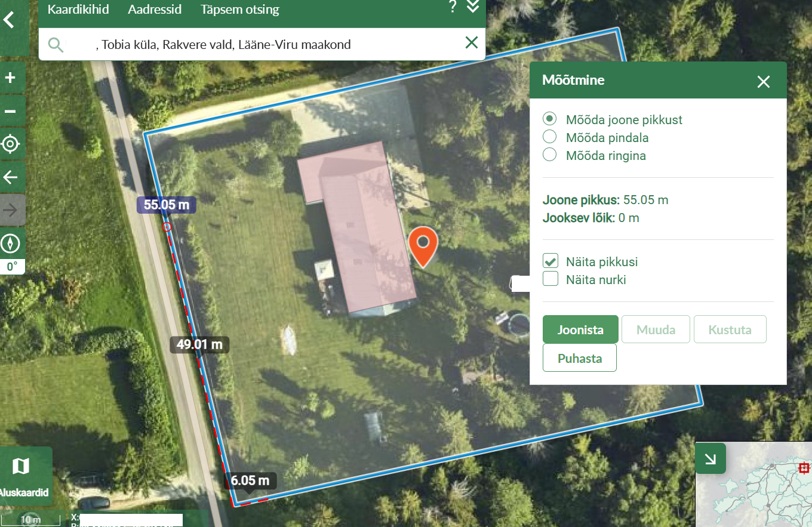The width and height of the screenshot is (812, 527).
Task: Click the orange location pin marker
Action: click(x=423, y=246)
